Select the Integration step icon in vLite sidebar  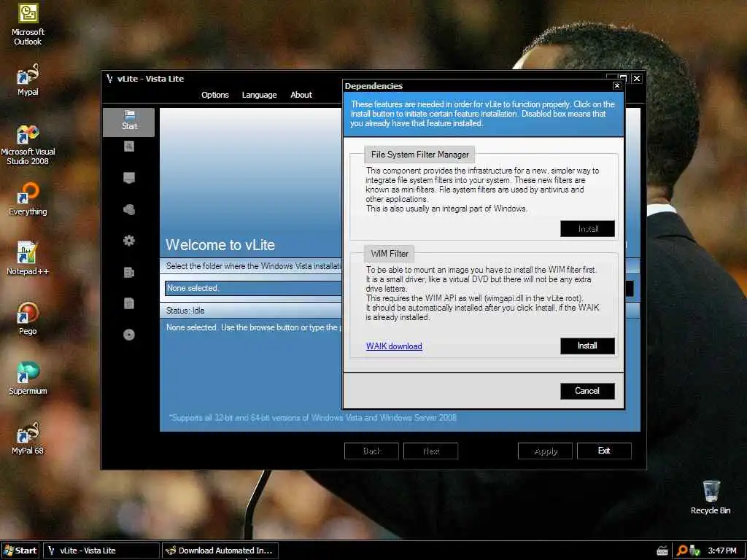128,147
